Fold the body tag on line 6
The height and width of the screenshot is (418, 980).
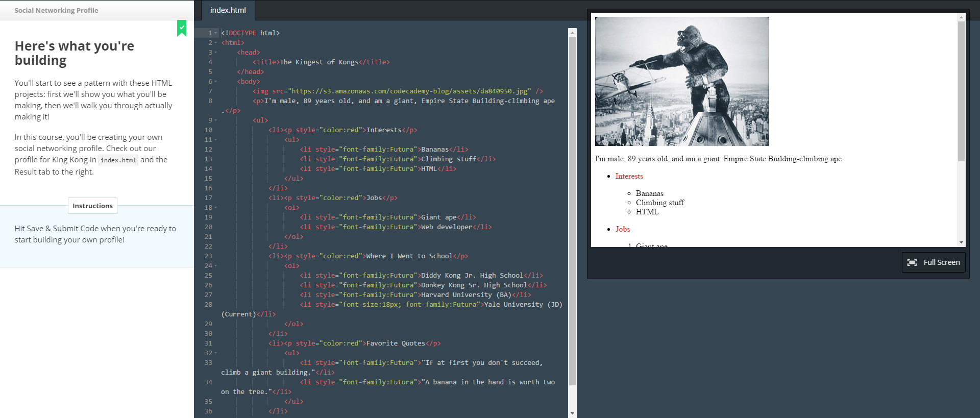tap(216, 82)
